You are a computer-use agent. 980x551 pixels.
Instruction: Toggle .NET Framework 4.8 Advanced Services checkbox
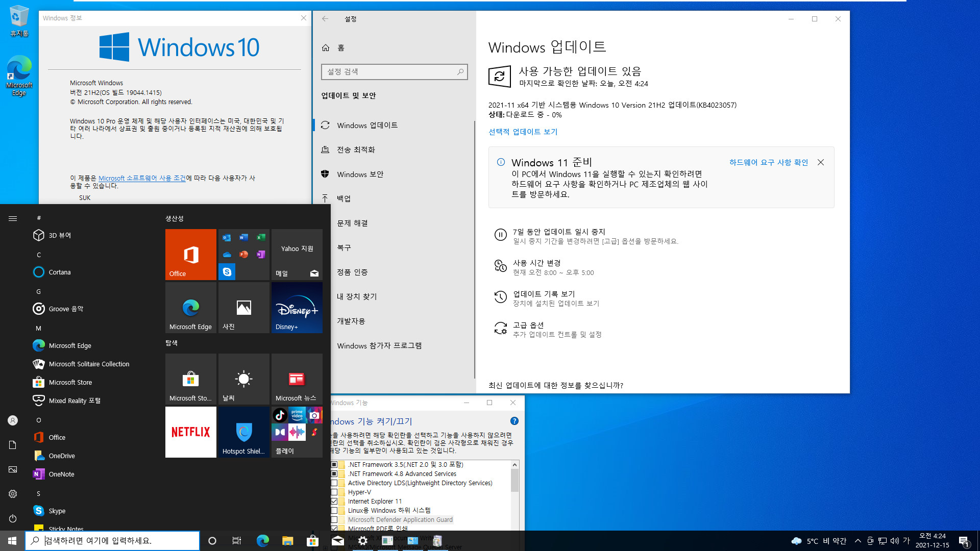pos(334,474)
